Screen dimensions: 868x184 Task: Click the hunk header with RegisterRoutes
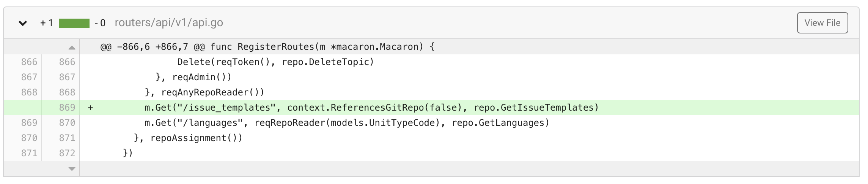[x=267, y=47]
